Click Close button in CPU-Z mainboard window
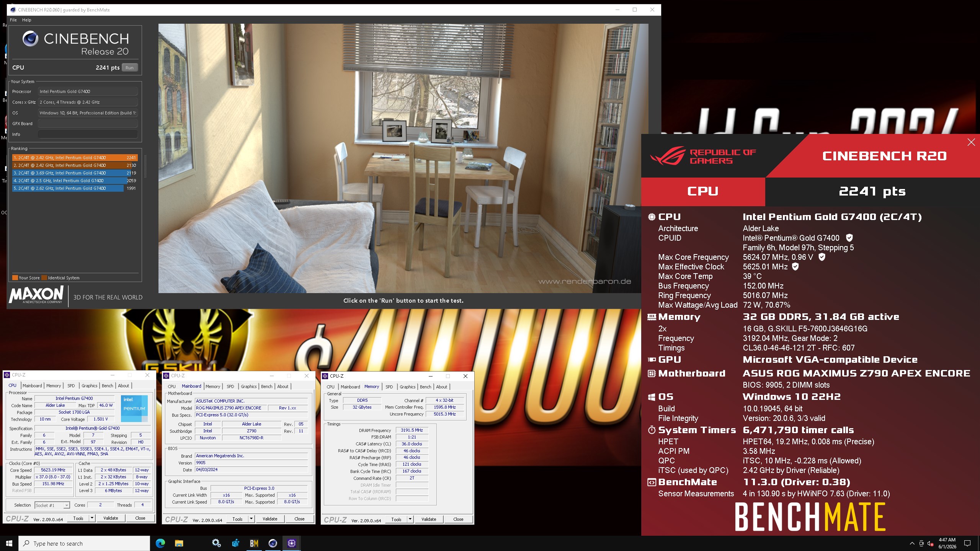 tap(299, 519)
